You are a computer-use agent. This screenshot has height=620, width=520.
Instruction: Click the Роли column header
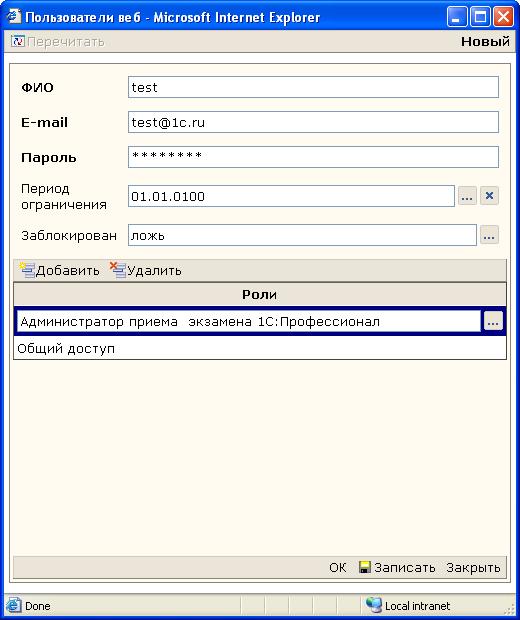(x=259, y=294)
